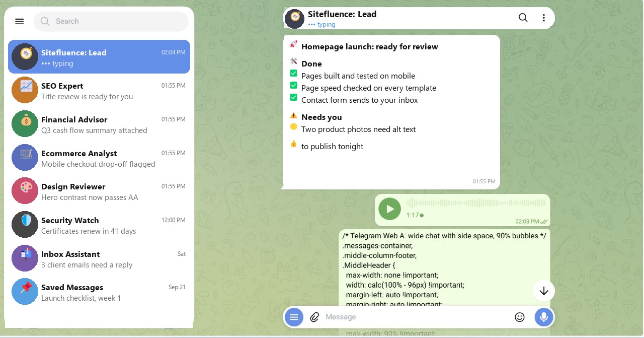Open the SEO Expert chat
This screenshot has width=644, height=338.
[99, 90]
